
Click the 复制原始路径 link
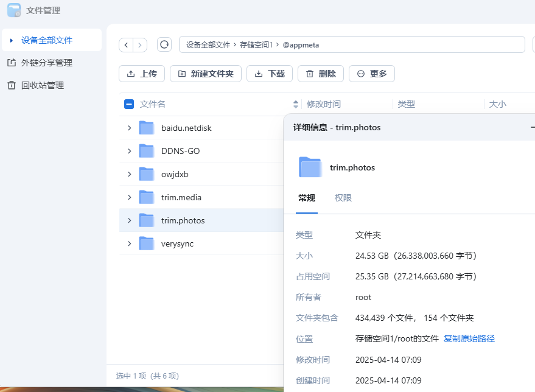pyautogui.click(x=469, y=338)
